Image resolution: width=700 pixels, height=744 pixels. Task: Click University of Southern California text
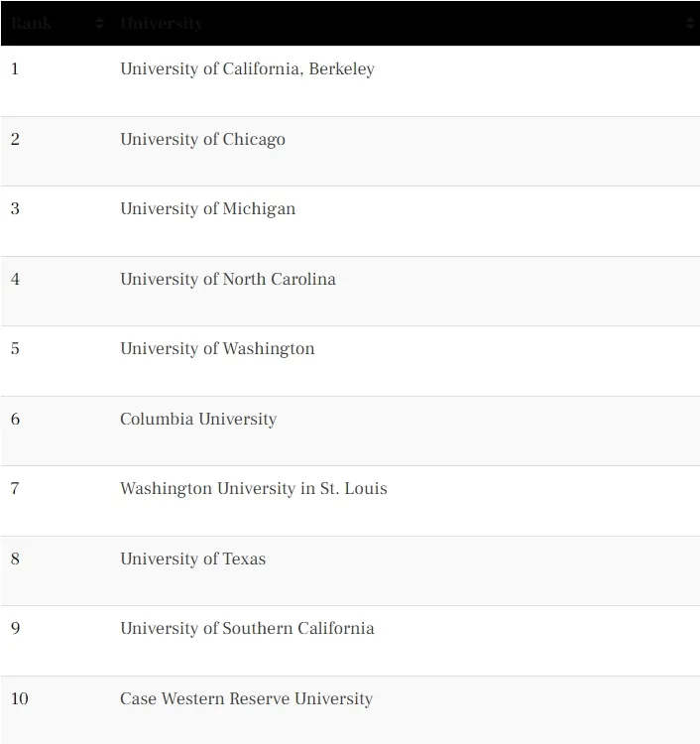[x=247, y=628]
